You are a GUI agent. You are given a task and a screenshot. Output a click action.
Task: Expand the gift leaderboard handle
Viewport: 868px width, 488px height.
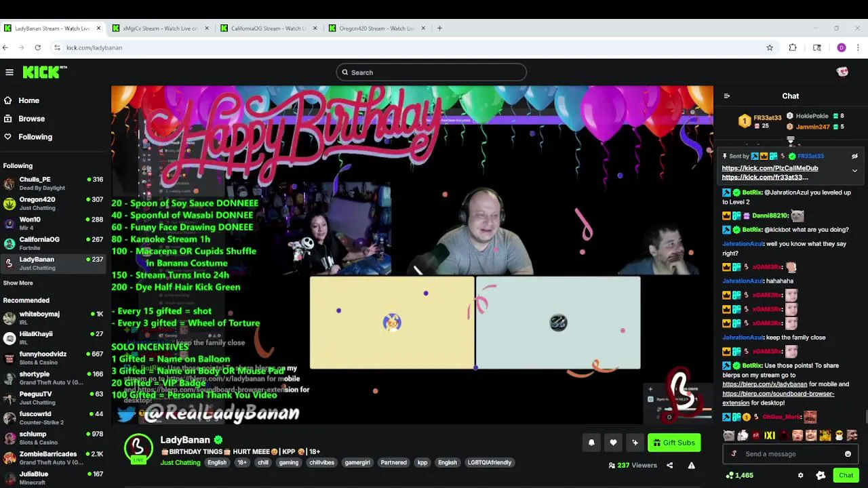point(791,141)
